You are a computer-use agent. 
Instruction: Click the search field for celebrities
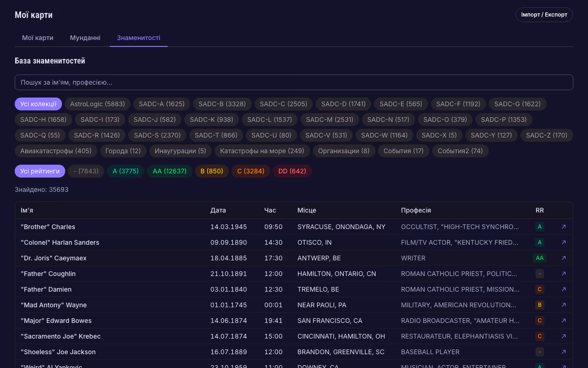[x=294, y=82]
